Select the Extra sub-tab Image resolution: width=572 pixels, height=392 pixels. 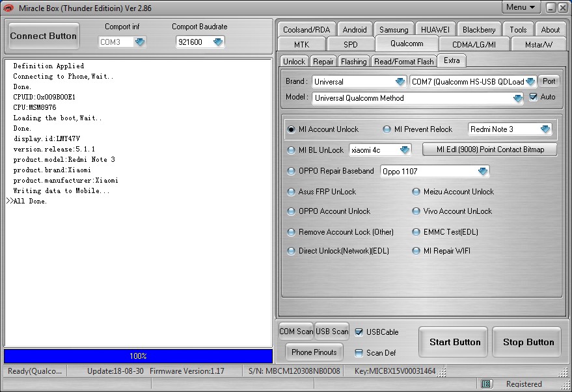(x=452, y=60)
